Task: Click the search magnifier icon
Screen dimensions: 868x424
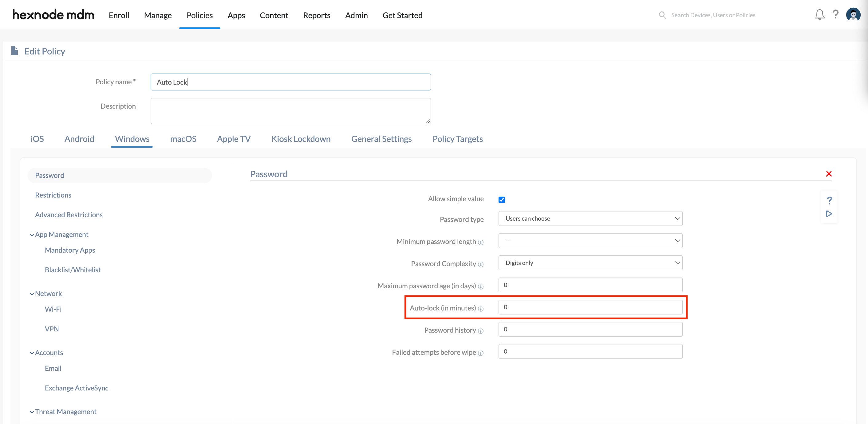Action: (x=662, y=15)
